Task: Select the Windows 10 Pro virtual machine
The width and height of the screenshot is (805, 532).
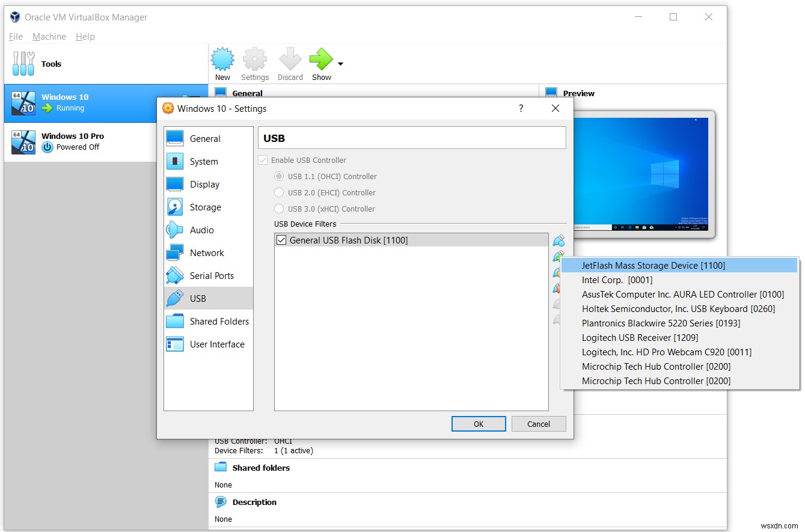Action: (x=72, y=142)
